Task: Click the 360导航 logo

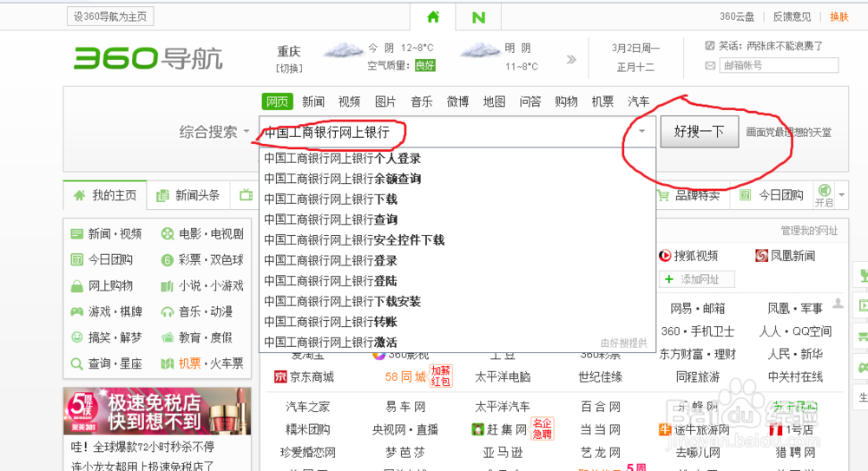Action: point(148,58)
